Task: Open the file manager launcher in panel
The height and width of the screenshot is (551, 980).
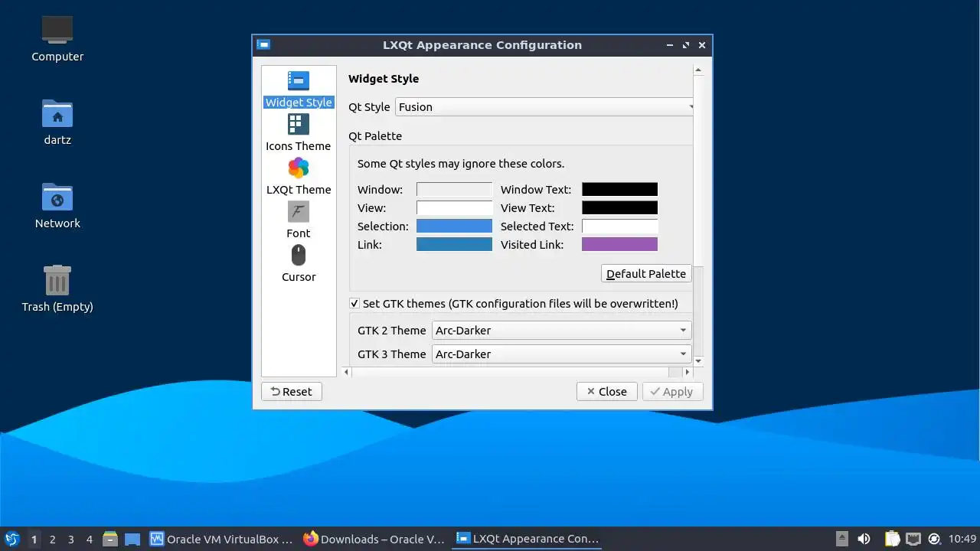Action: [x=110, y=539]
